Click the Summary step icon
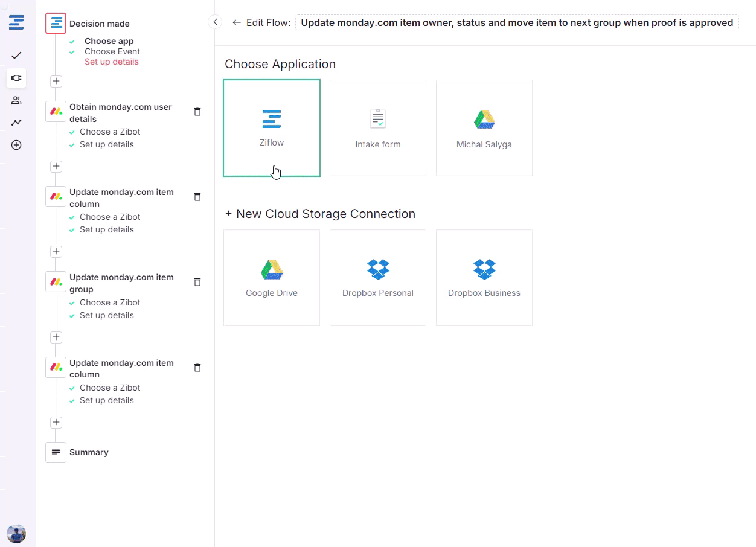Viewport: 756px width, 547px height. (56, 452)
